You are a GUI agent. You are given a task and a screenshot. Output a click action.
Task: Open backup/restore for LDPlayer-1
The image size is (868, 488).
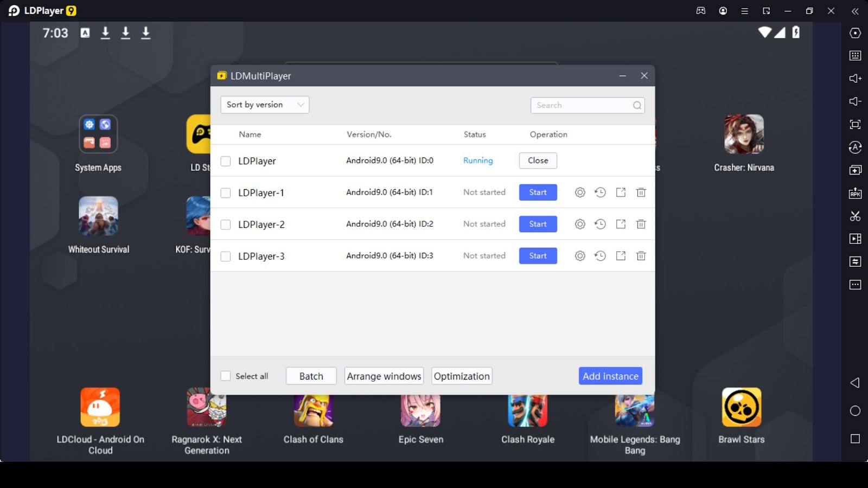600,192
